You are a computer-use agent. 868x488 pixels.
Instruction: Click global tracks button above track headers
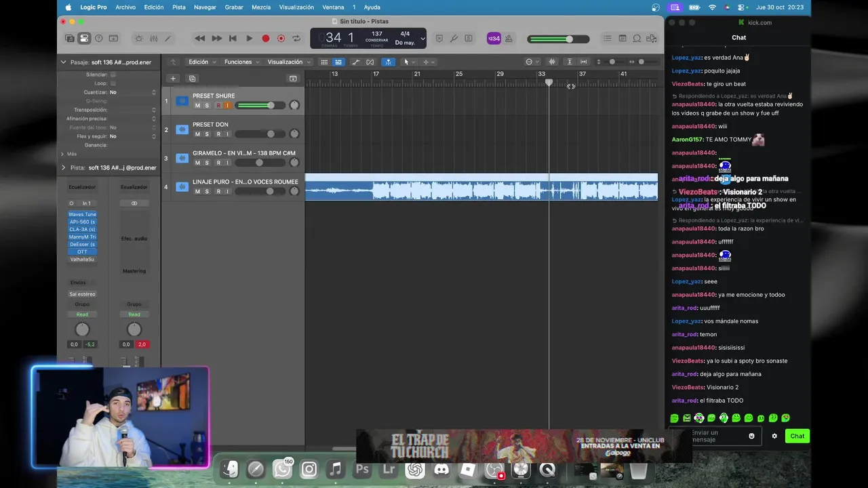(293, 79)
